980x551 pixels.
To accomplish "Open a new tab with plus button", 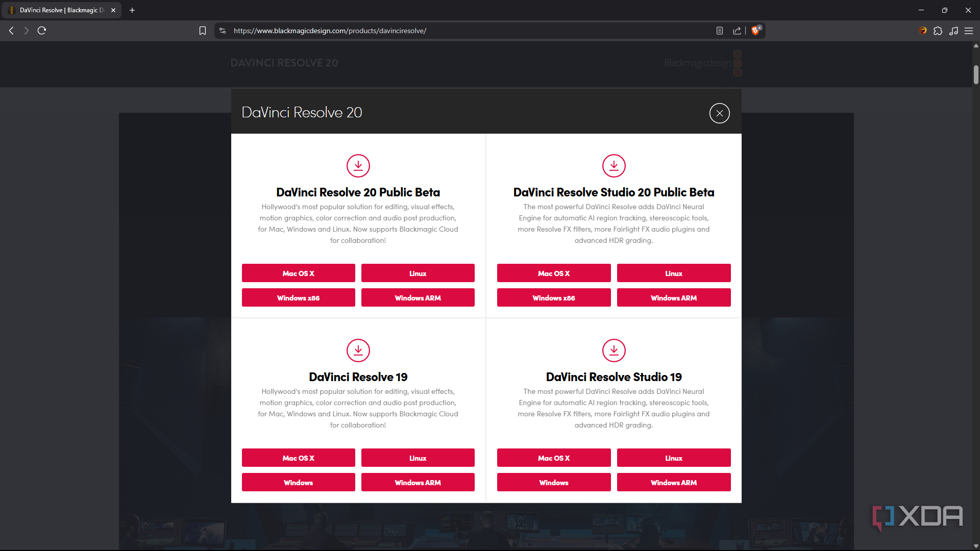I will coord(132,10).
